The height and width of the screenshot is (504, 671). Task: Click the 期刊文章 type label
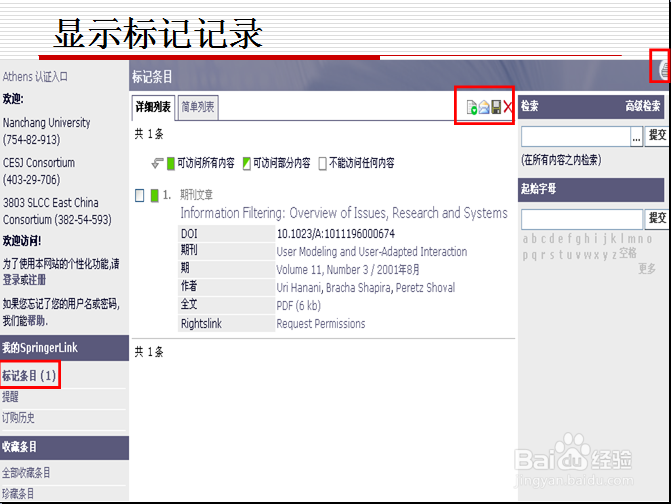pos(196,195)
